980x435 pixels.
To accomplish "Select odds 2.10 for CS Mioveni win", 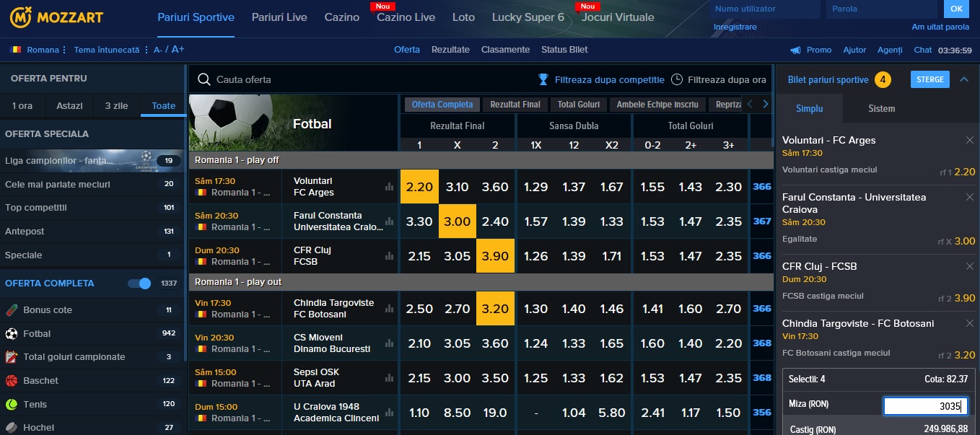I will pyautogui.click(x=419, y=343).
